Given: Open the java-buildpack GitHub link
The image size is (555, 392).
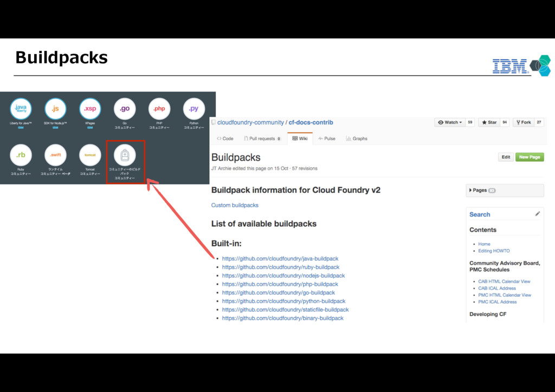Looking at the screenshot, I should (280, 258).
